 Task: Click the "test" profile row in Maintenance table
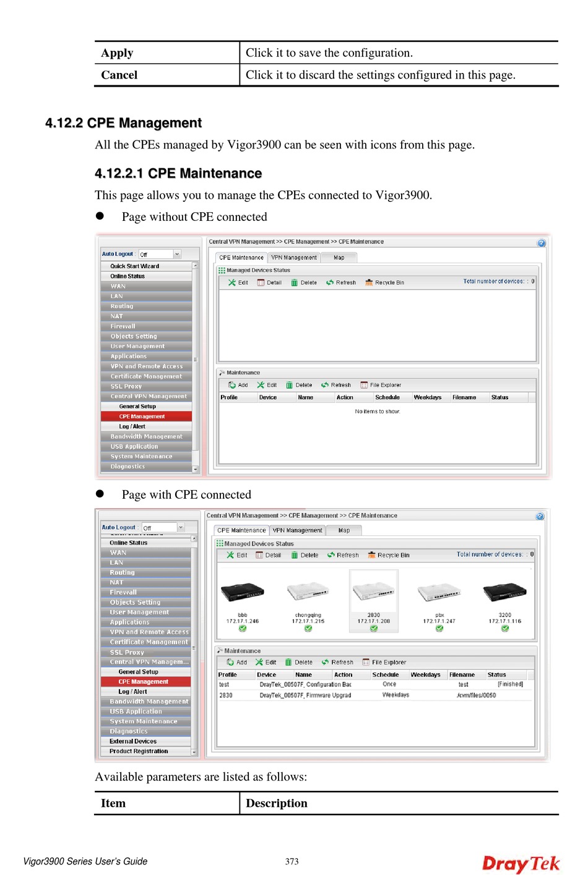[x=374, y=685]
